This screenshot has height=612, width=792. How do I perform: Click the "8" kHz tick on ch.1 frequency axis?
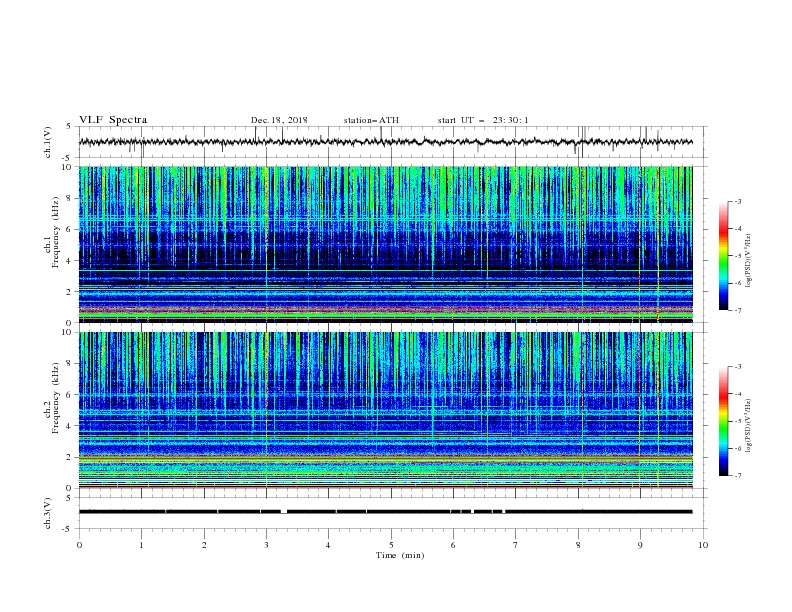(x=68, y=198)
